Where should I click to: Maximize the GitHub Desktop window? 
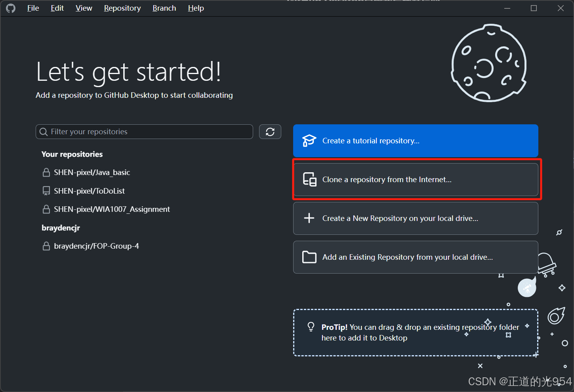534,8
